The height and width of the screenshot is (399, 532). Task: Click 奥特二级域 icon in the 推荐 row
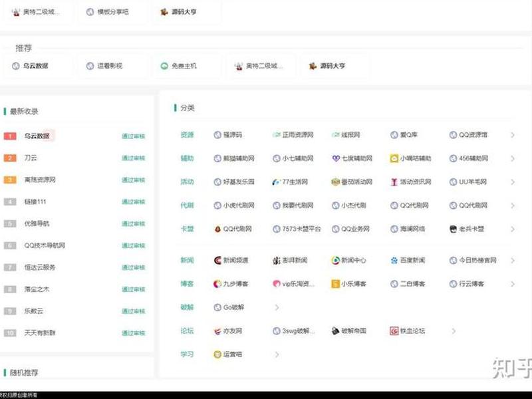[239, 66]
